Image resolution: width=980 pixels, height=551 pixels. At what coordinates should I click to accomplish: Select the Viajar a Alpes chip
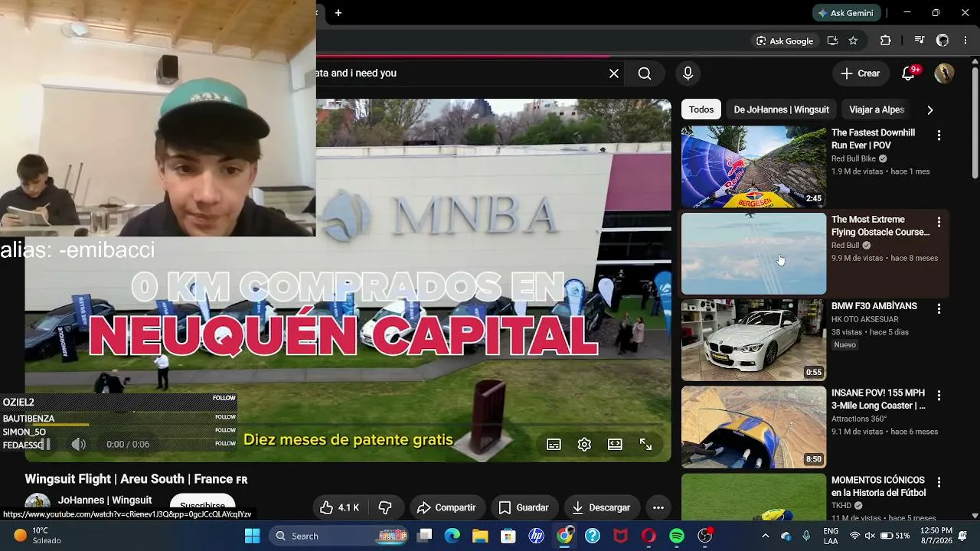point(877,109)
